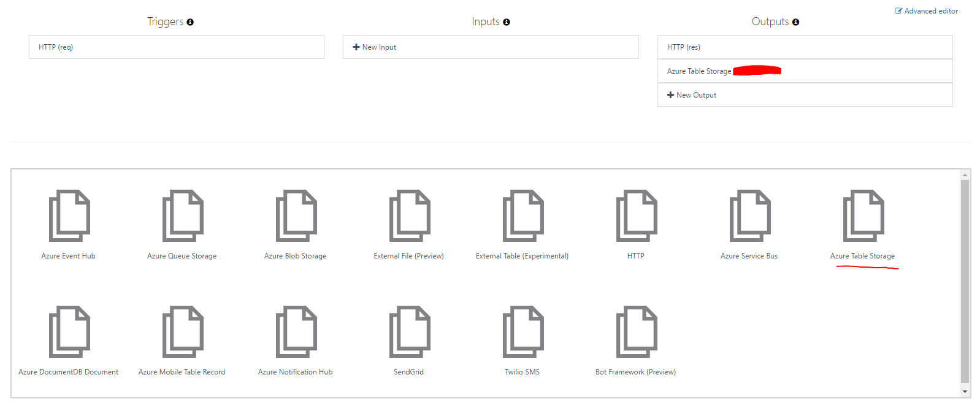This screenshot has height=407, width=980.
Task: Select the Azure Table Storage icon
Action: pyautogui.click(x=863, y=215)
